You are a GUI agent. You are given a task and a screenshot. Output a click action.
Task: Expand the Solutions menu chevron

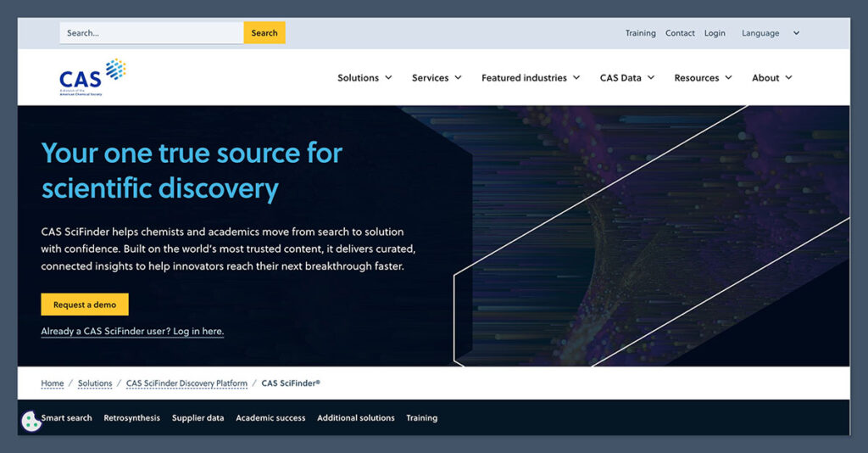(388, 77)
